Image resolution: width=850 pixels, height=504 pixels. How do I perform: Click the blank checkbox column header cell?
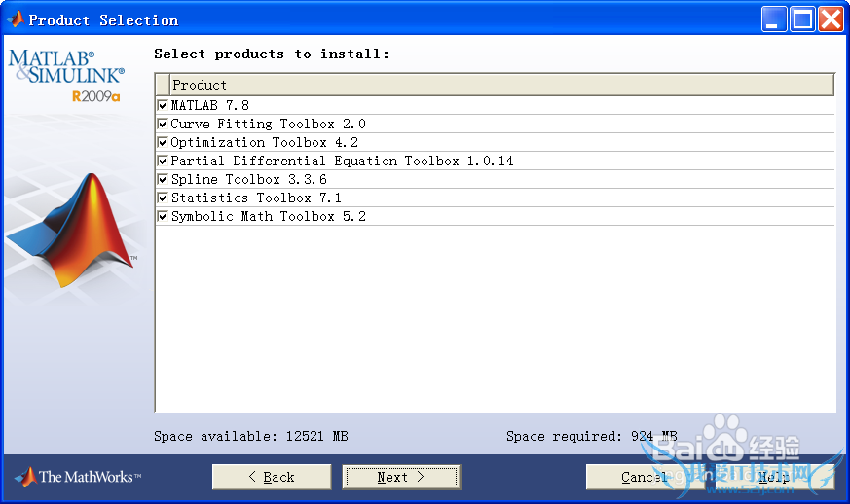point(163,85)
